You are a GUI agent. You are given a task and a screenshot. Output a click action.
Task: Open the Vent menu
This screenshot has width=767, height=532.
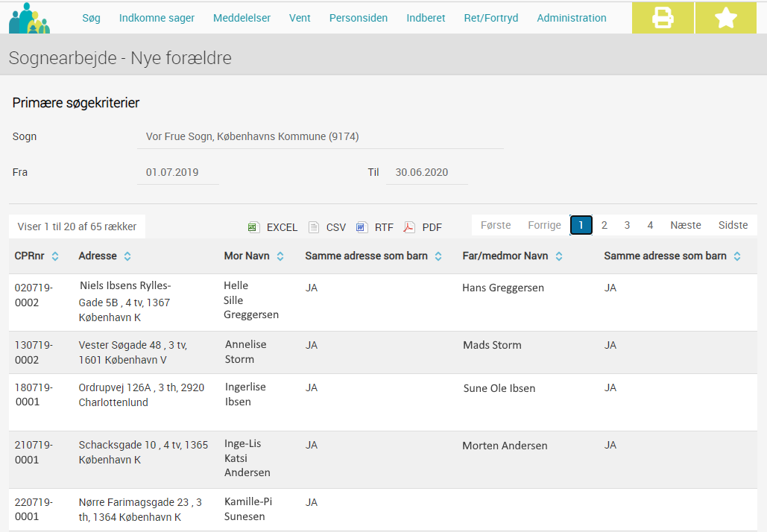coord(300,18)
